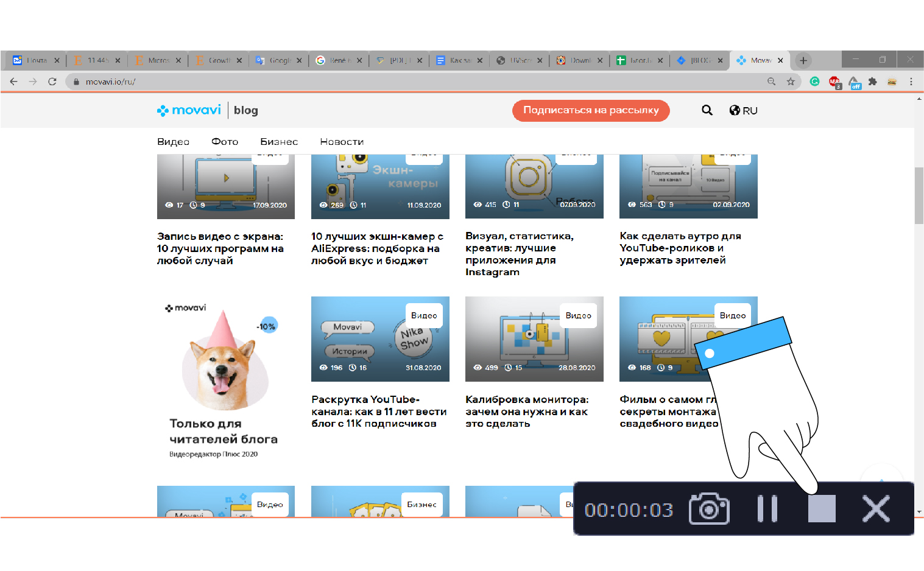Open a new browser tab
Screen dimensions: 924x571
[x=803, y=60]
